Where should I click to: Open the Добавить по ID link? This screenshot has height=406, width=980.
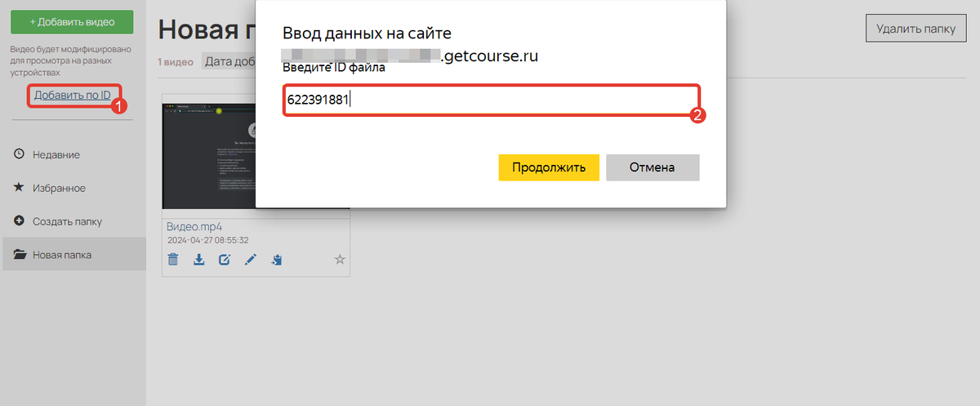tap(73, 96)
